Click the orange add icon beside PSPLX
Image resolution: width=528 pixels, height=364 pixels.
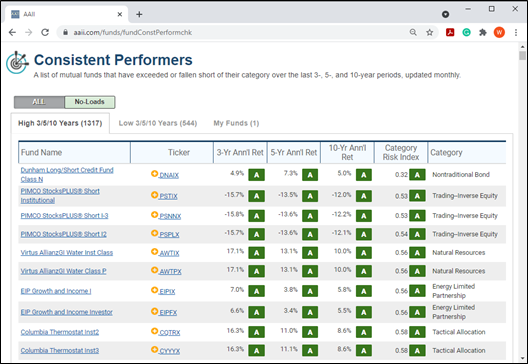coord(154,233)
